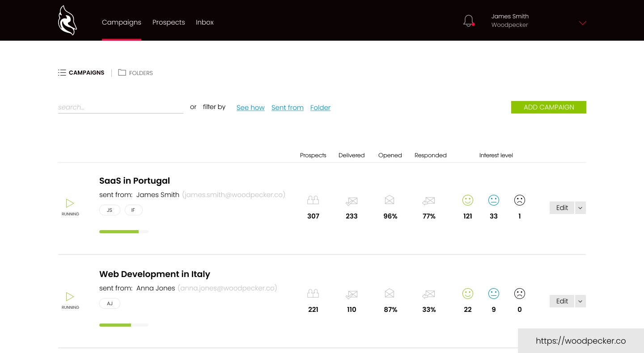Open the Inbox section
The height and width of the screenshot is (353, 644).
pos(204,22)
